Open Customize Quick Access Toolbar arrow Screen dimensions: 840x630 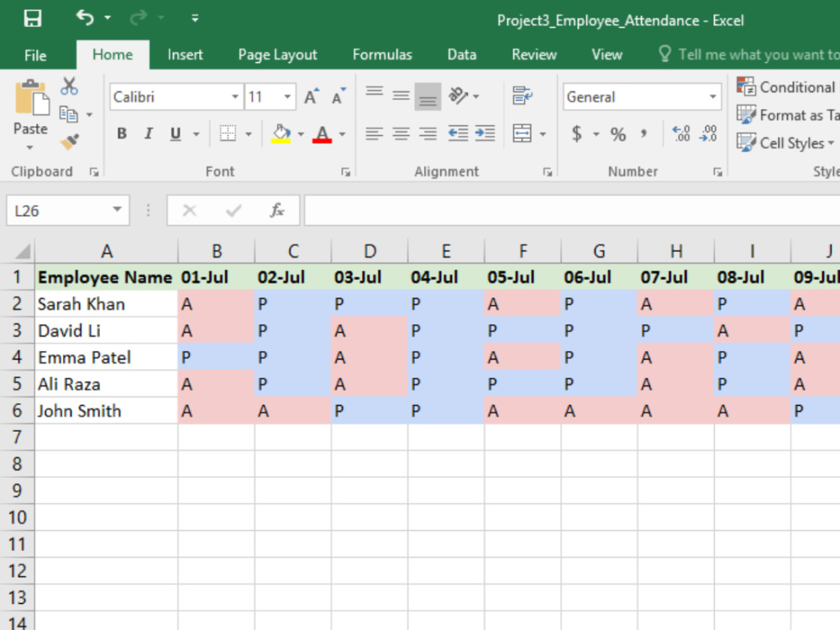click(195, 18)
